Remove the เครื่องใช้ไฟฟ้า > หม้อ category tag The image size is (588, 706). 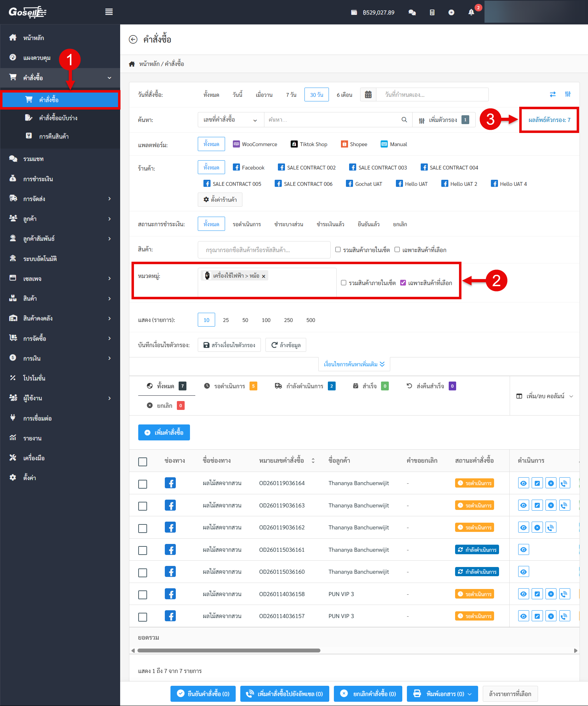[x=264, y=276]
